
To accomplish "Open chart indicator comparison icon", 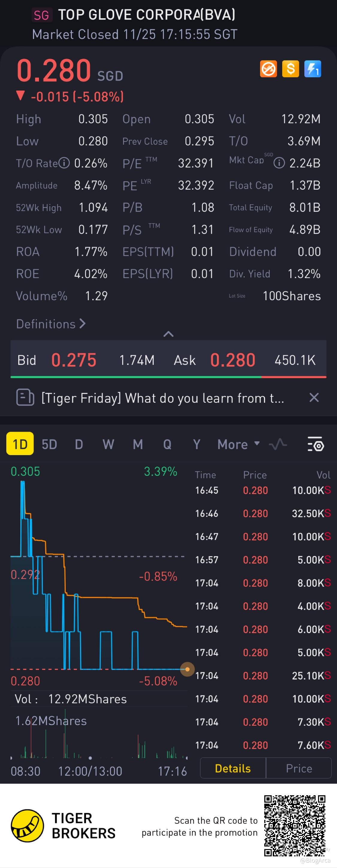I will point(278,444).
